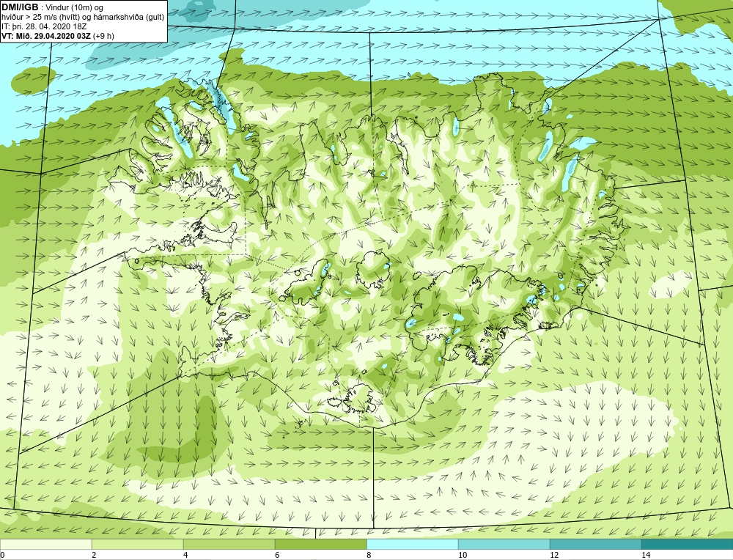Click the darkest teal legend swatch above 14
733x560 pixels.
click(688, 545)
